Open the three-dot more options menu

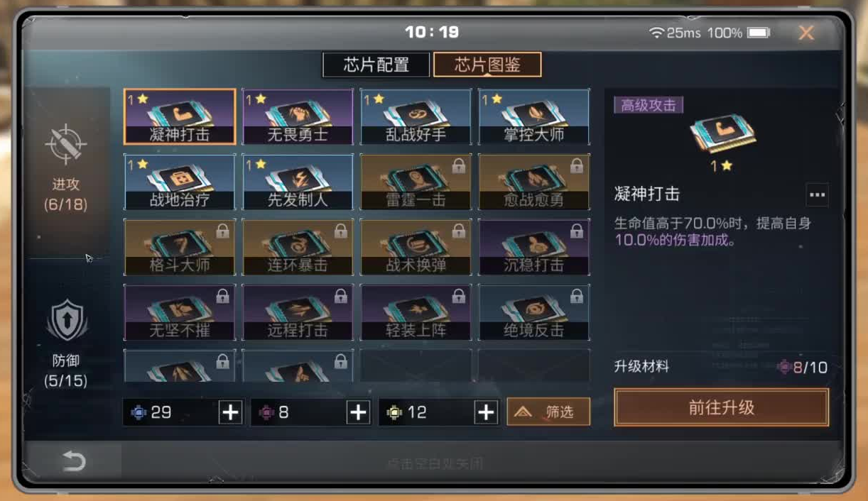click(818, 194)
